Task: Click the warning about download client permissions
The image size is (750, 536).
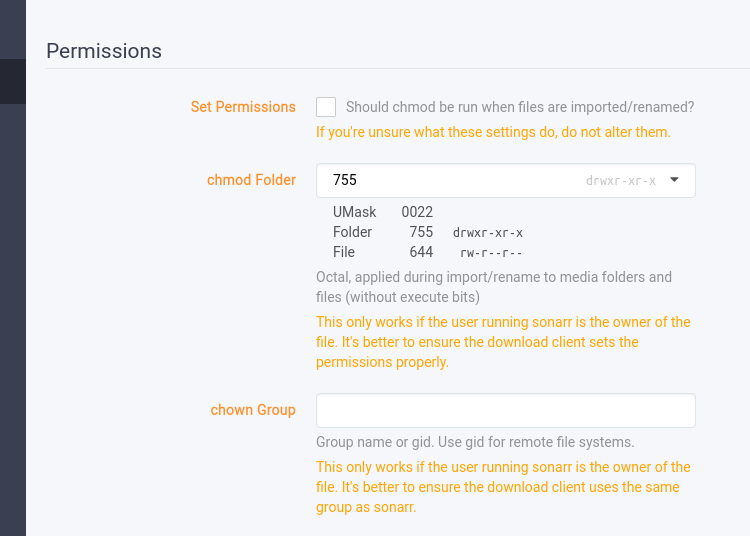Action: pos(503,342)
